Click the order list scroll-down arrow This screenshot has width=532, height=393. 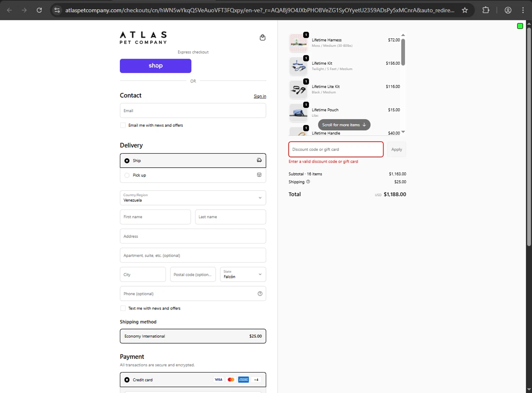(x=403, y=132)
